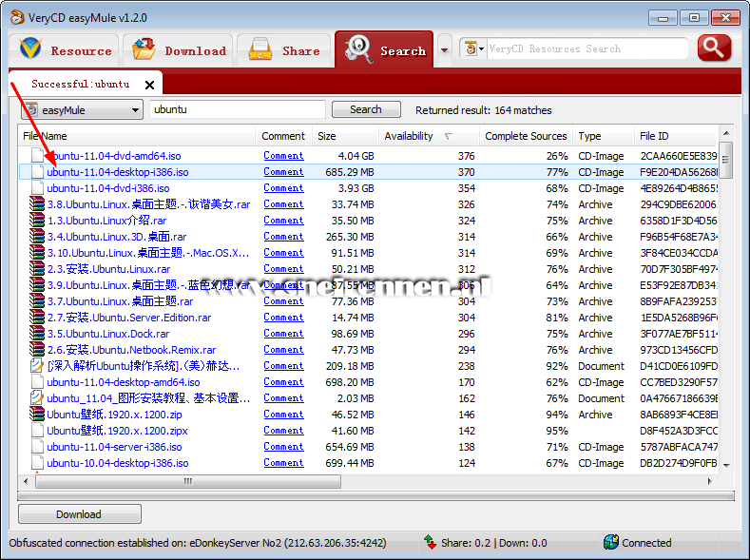The height and width of the screenshot is (560, 750).
Task: Click file icon of ubuntu-11.04-dvd-i386.iso
Action: coord(37,188)
